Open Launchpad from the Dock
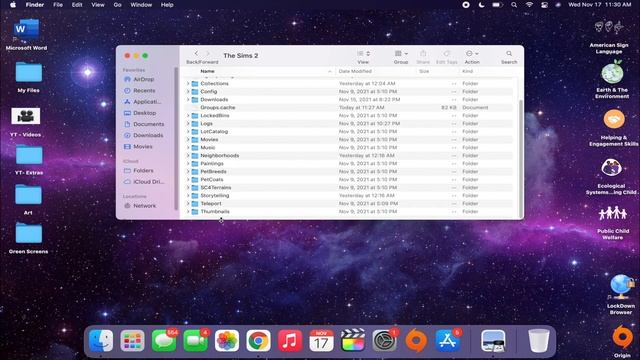 point(132,340)
